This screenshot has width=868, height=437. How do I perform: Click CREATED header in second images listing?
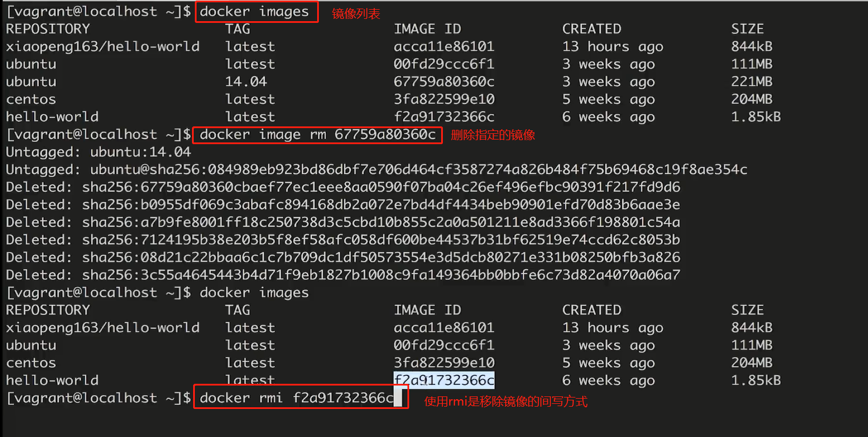pyautogui.click(x=591, y=310)
